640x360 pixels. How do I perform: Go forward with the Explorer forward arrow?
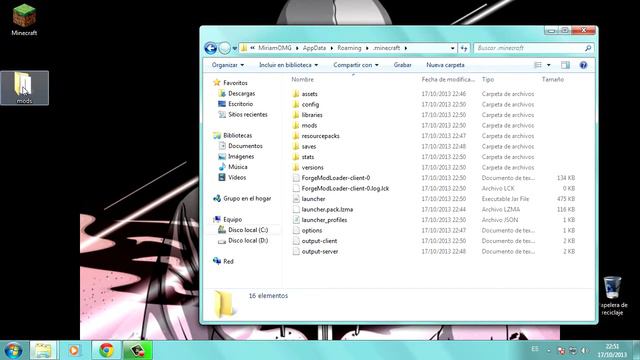coord(224,48)
